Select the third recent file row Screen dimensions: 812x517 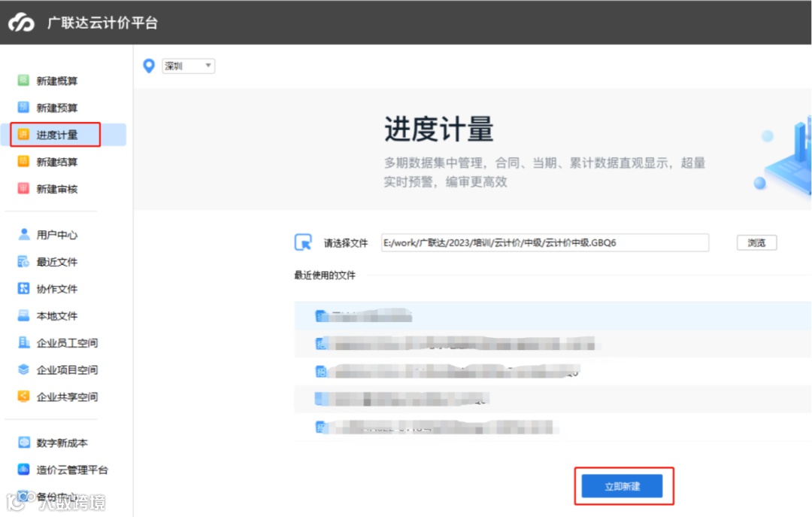(x=553, y=371)
